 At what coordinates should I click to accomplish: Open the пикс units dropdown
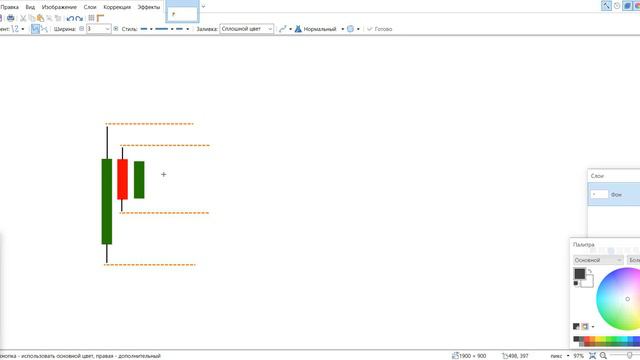[560, 356]
